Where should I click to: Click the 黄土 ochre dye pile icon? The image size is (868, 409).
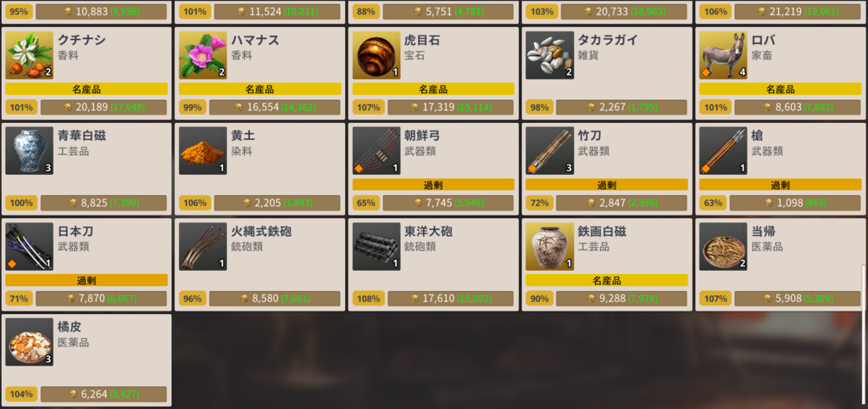click(203, 151)
